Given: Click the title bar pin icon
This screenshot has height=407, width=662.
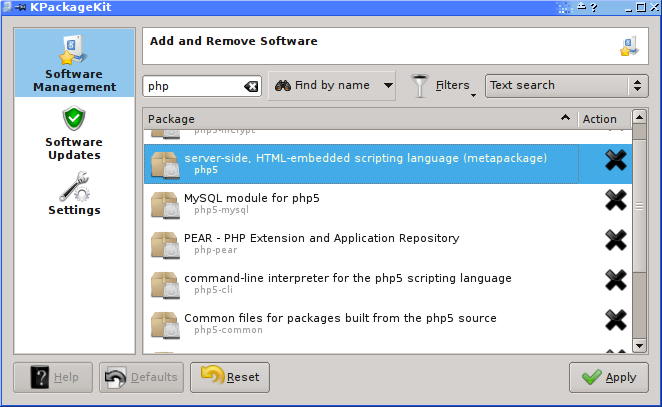Looking at the screenshot, I should click(x=21, y=8).
